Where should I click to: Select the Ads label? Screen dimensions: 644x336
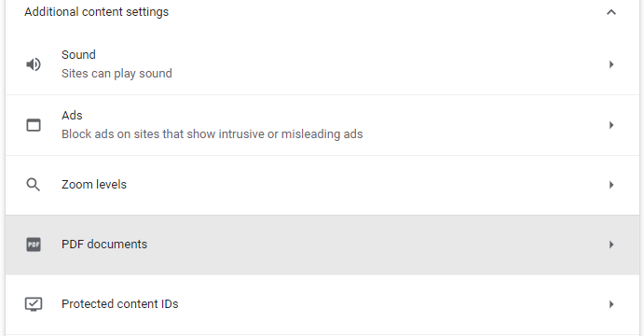(72, 116)
